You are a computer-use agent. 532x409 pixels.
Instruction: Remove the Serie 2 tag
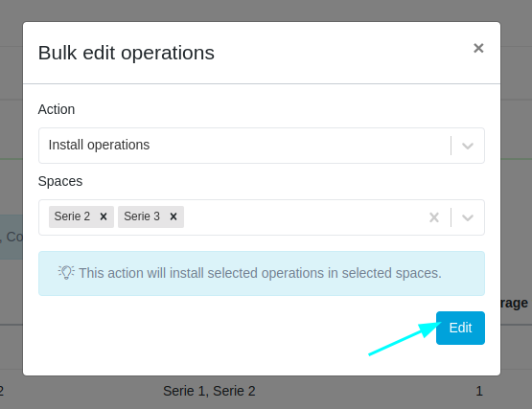(104, 216)
